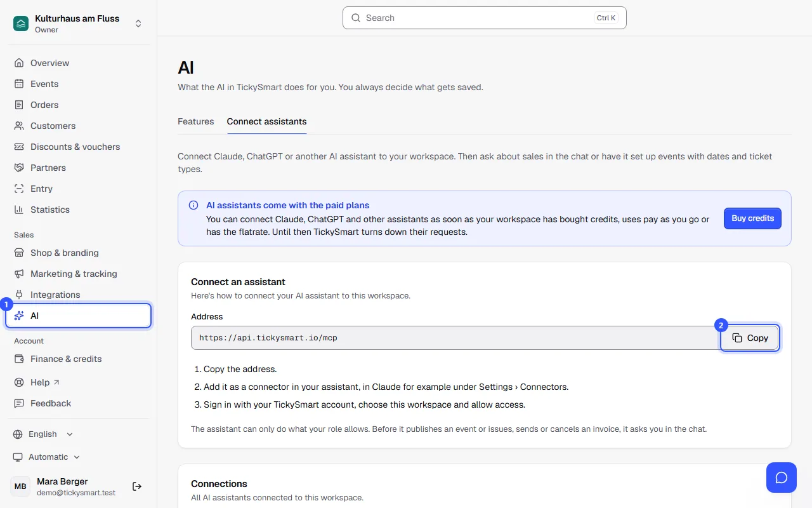Click the api.tickysmart.io/mcp address field

coord(455,338)
